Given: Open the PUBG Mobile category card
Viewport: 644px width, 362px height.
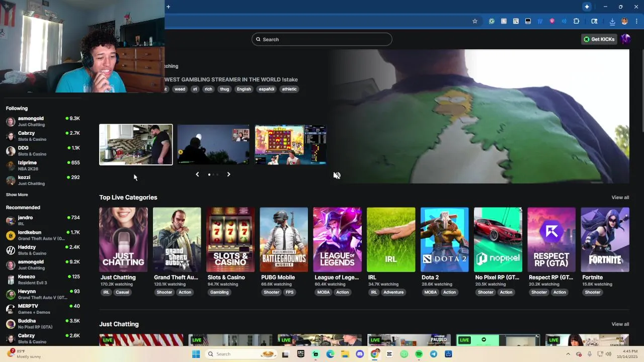Looking at the screenshot, I should (284, 240).
